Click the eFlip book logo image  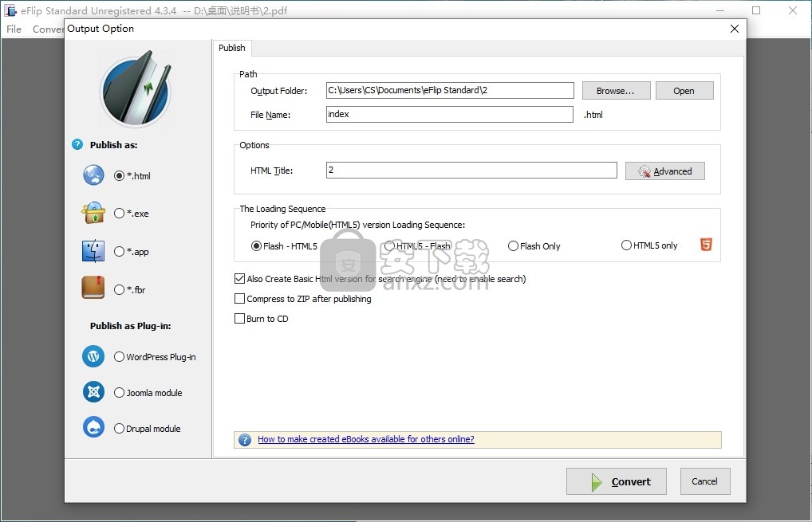pyautogui.click(x=136, y=89)
